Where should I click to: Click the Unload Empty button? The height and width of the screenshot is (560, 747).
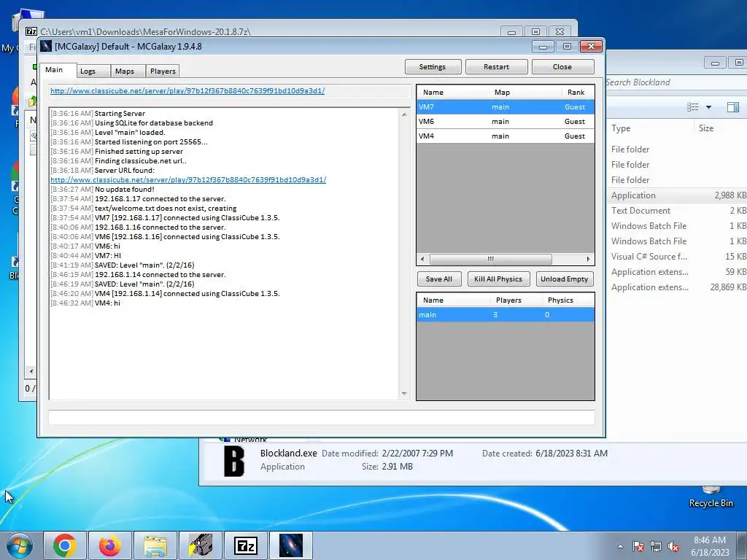click(x=565, y=279)
